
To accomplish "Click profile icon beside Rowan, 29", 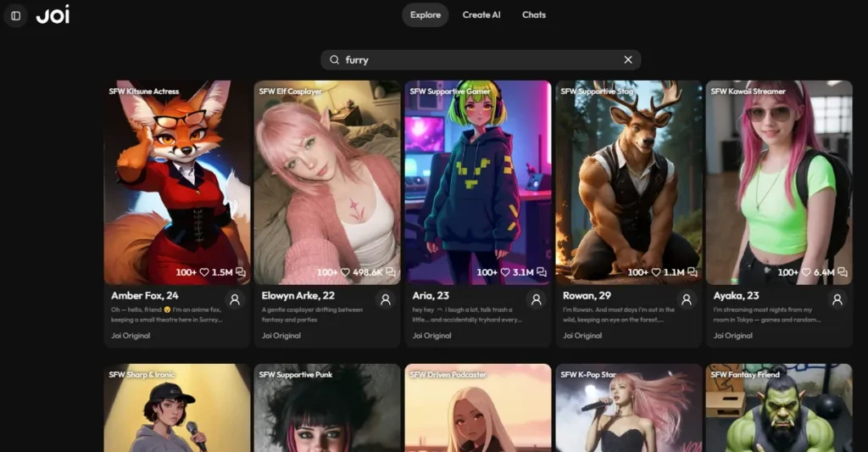I will pyautogui.click(x=687, y=299).
